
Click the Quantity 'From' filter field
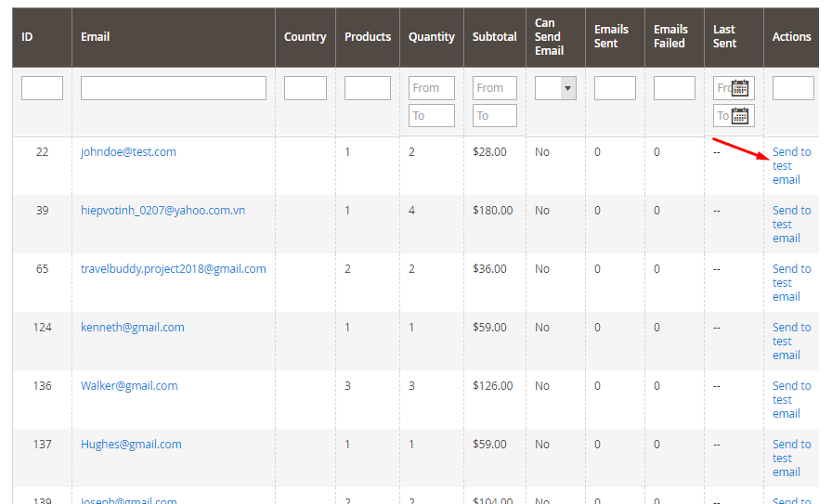tap(431, 88)
